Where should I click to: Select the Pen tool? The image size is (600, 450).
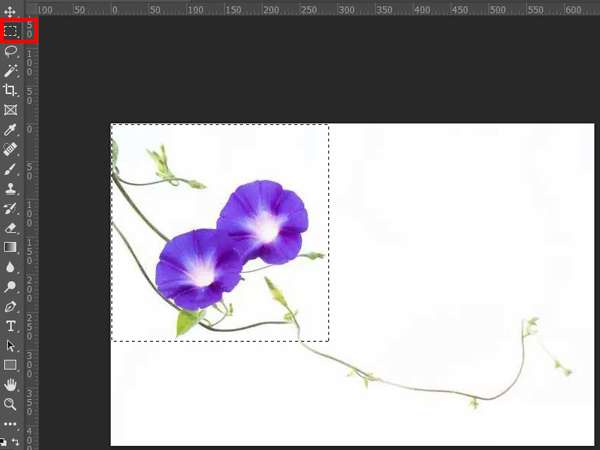point(11,306)
